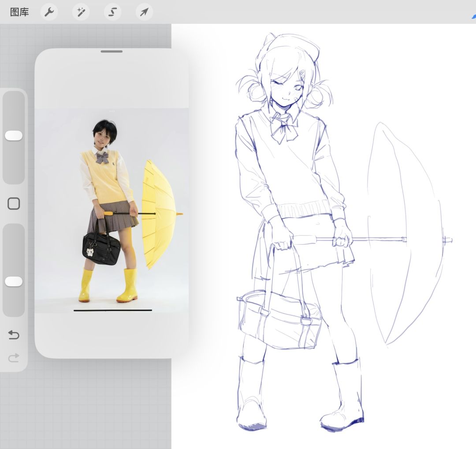
Task: Undo the last stroke
Action: click(14, 335)
